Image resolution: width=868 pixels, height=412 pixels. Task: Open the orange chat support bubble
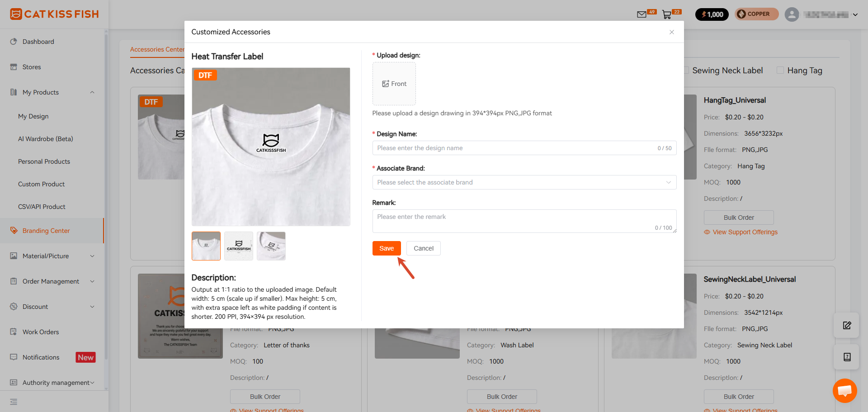click(x=844, y=390)
